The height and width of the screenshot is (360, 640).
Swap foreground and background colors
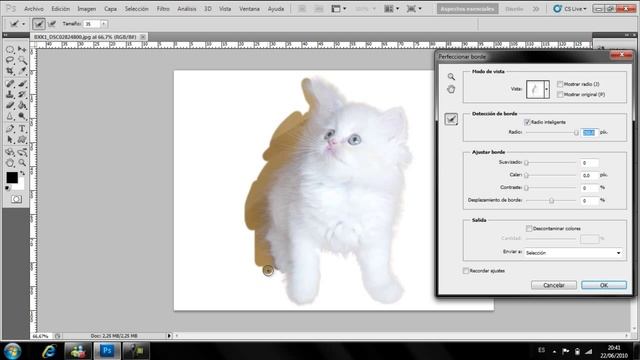(23, 173)
